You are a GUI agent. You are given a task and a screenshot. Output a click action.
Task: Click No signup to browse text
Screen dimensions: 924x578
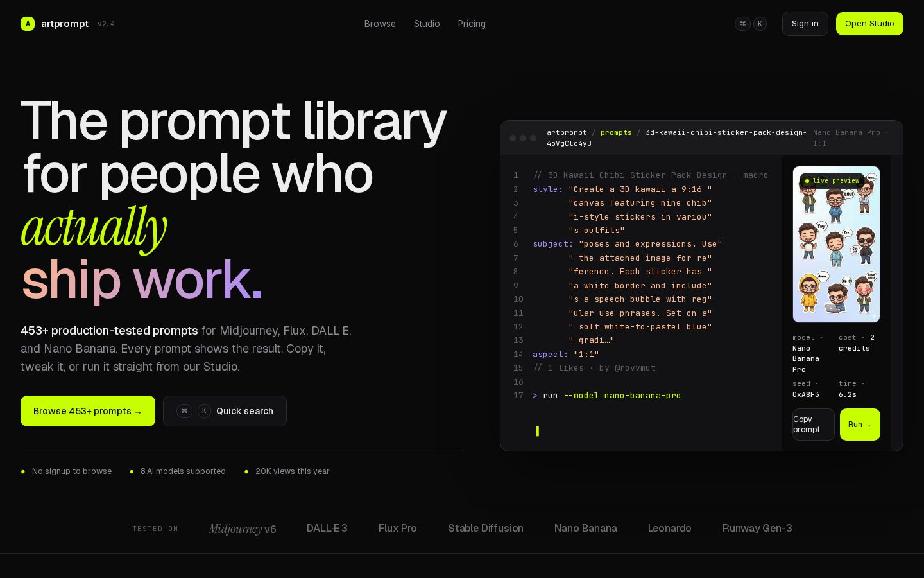point(72,471)
